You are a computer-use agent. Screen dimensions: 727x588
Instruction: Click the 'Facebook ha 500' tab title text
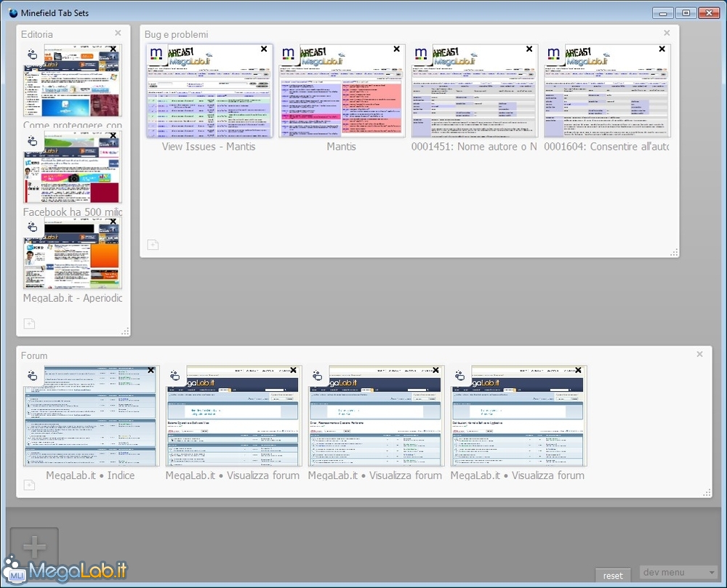(73, 212)
